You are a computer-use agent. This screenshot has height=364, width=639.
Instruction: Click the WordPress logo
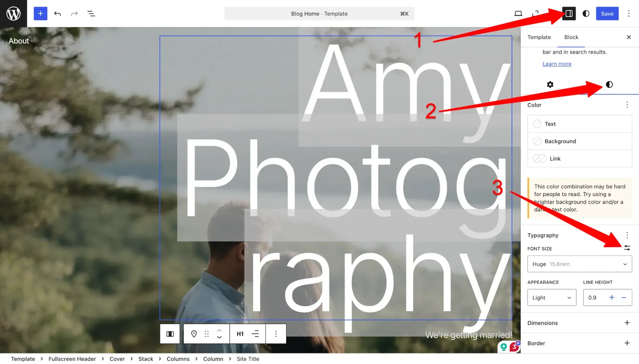pyautogui.click(x=13, y=13)
